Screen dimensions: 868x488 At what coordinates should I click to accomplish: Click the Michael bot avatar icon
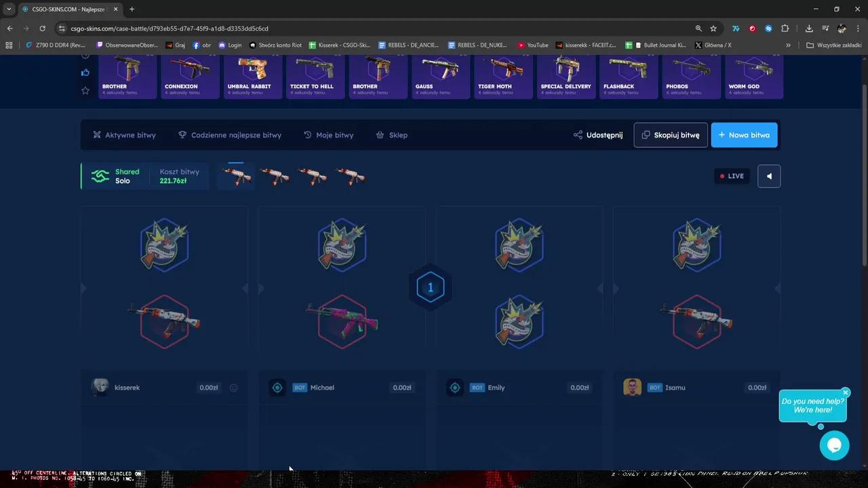[x=277, y=388]
